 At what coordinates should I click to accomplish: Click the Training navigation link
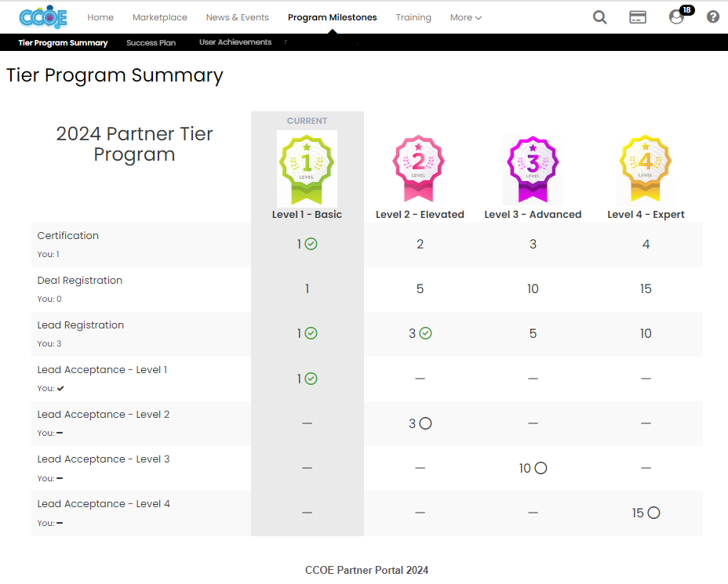point(413,17)
